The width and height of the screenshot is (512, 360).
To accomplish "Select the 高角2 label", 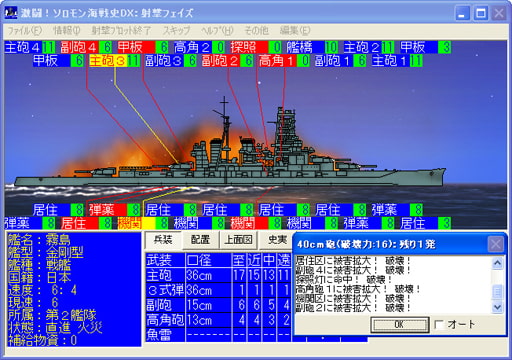I will click(199, 47).
